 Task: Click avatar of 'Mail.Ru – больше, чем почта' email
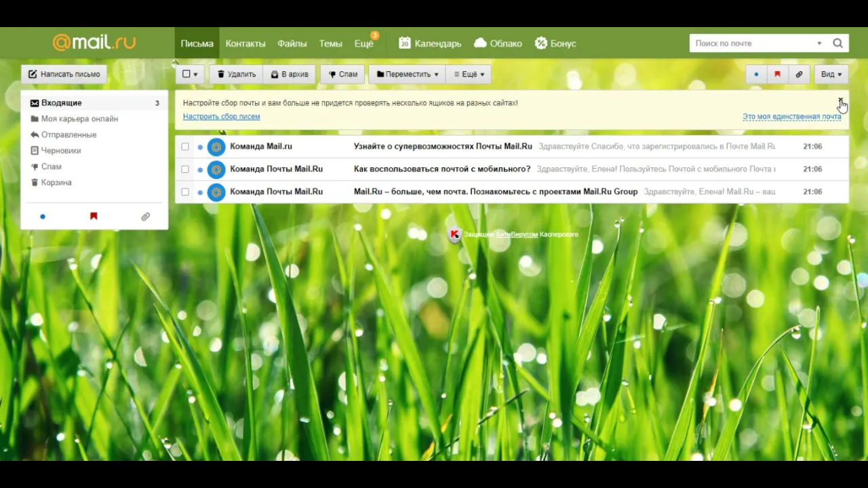[x=216, y=192]
